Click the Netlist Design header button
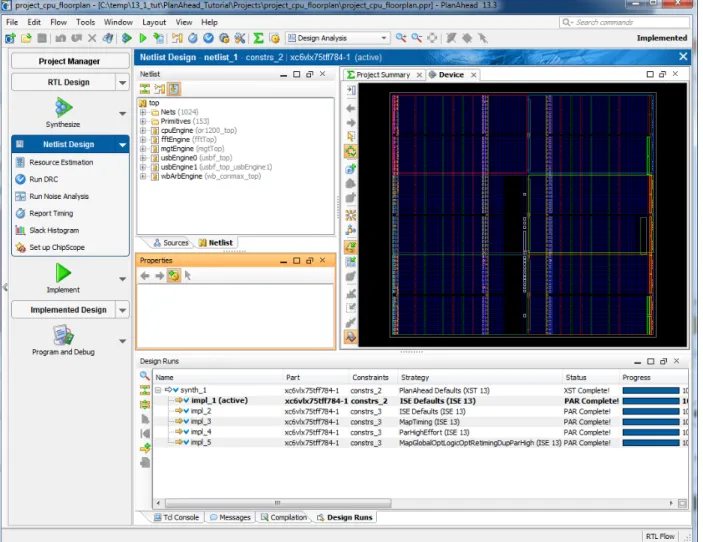This screenshot has width=703, height=542. (x=69, y=144)
